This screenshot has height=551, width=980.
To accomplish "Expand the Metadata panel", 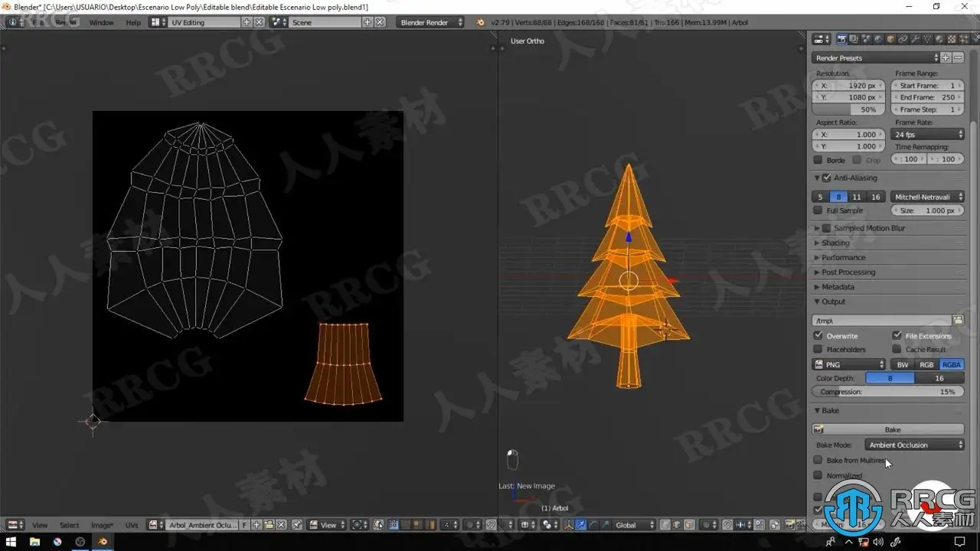I will [x=838, y=287].
